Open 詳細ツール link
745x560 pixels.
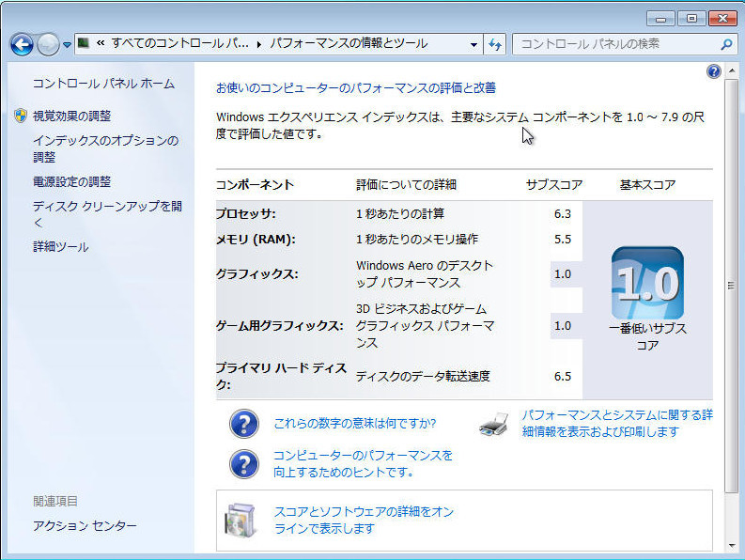tap(61, 247)
